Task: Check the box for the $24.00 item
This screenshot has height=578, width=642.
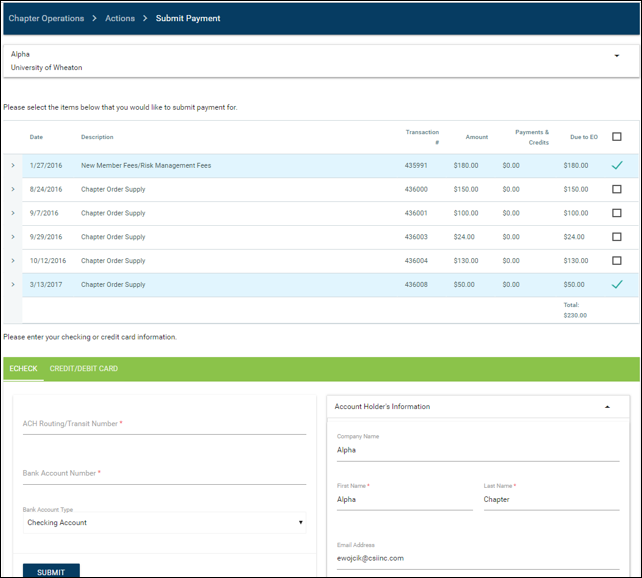Action: 617,237
